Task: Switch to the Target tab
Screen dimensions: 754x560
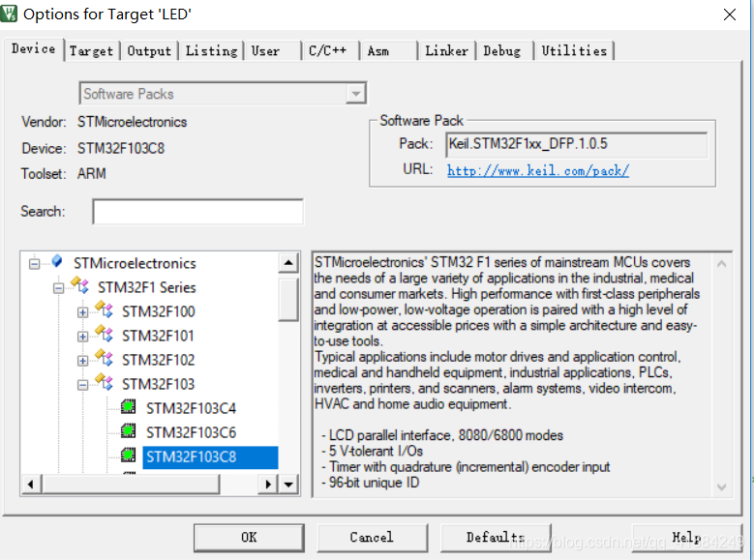Action: coord(91,51)
